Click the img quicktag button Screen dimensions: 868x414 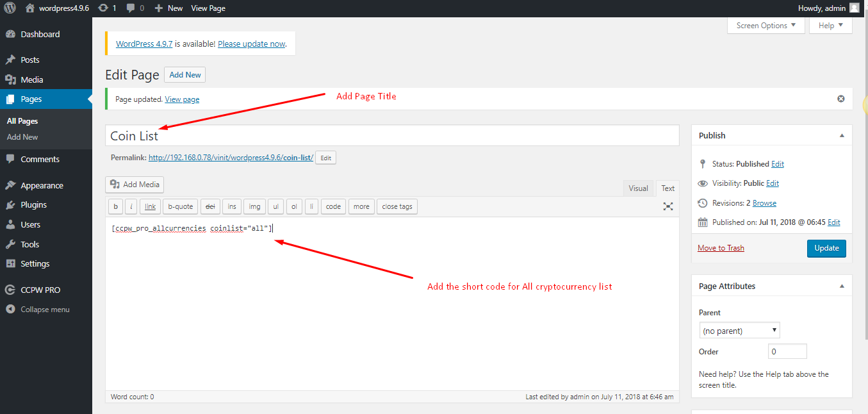pos(254,206)
